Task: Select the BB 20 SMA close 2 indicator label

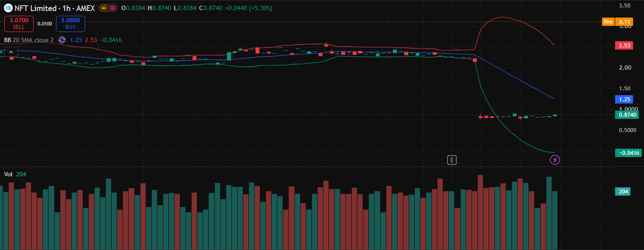Action: pos(29,40)
